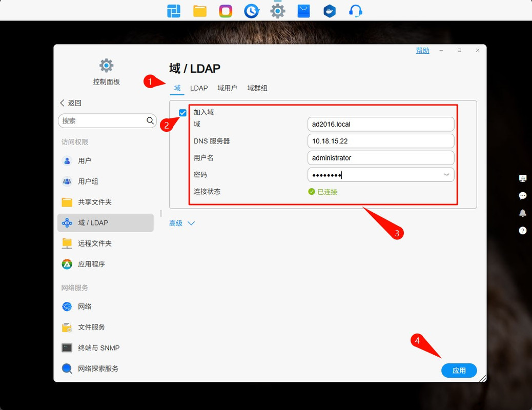Show password with the eye icon
532x410 pixels.
(x=446, y=175)
